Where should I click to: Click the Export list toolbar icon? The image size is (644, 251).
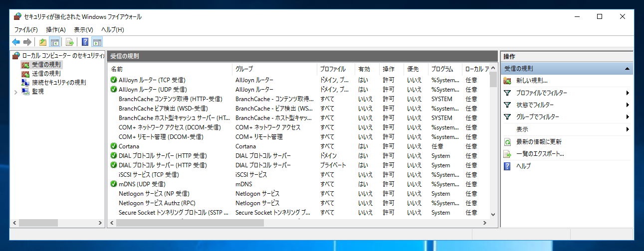(x=70, y=42)
